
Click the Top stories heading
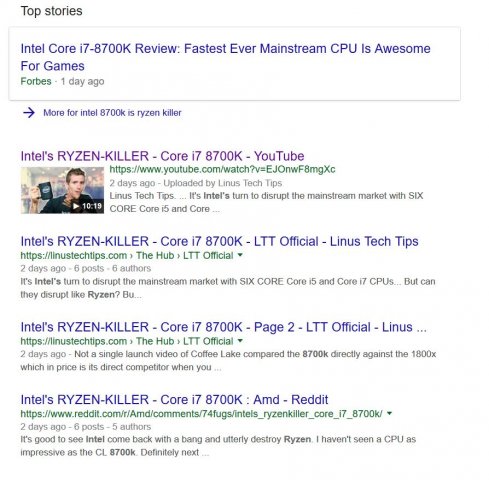51,11
